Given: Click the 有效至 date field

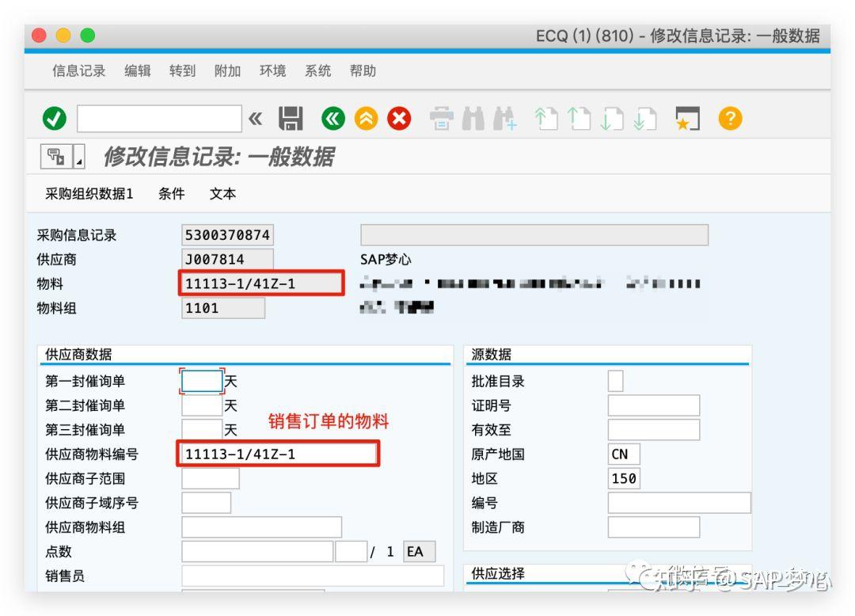Looking at the screenshot, I should point(654,430).
